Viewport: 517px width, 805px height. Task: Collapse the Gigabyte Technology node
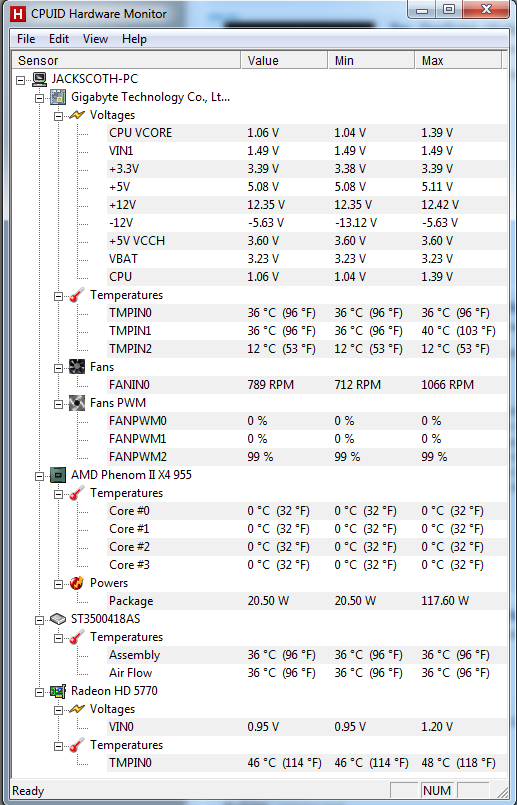(x=40, y=98)
